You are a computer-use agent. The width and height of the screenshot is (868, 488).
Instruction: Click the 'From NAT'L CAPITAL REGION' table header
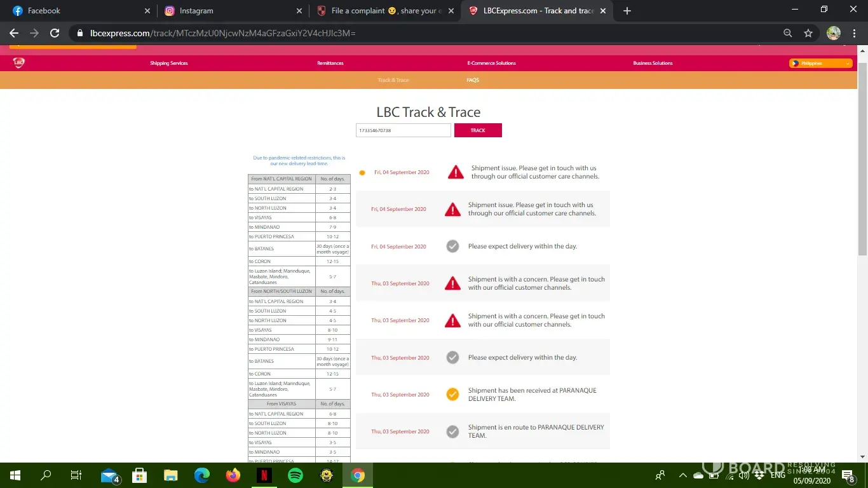[x=281, y=179]
